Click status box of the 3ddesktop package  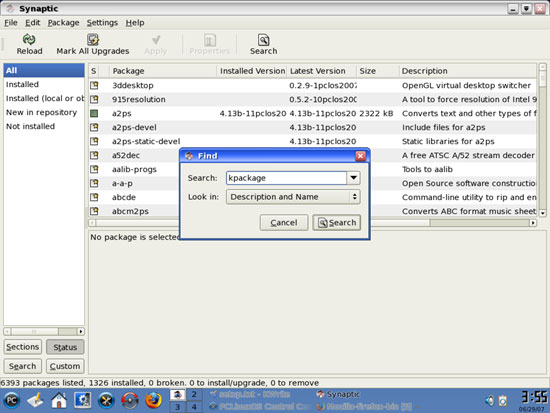point(94,85)
